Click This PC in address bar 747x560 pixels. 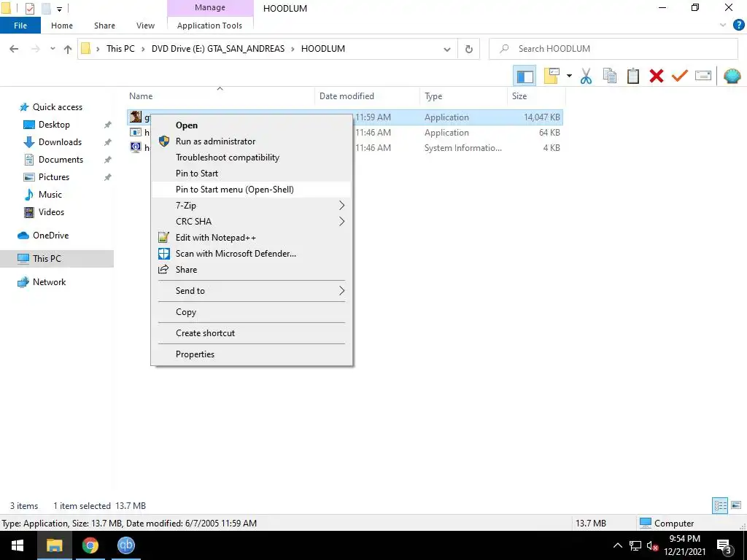pyautogui.click(x=120, y=49)
